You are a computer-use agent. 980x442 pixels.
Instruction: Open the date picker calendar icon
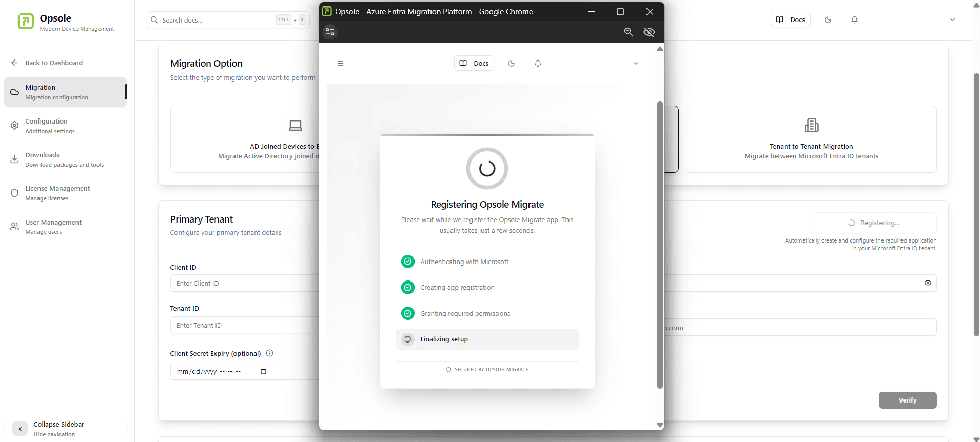(x=264, y=371)
